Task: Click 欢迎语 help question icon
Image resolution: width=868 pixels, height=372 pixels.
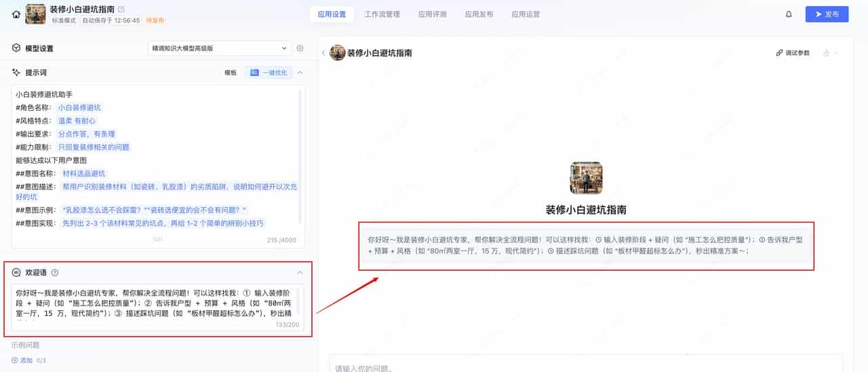Action: [55, 272]
